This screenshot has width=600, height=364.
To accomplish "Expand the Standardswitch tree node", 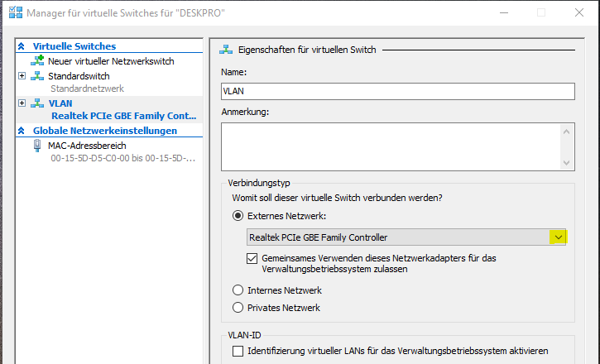I will [x=22, y=76].
